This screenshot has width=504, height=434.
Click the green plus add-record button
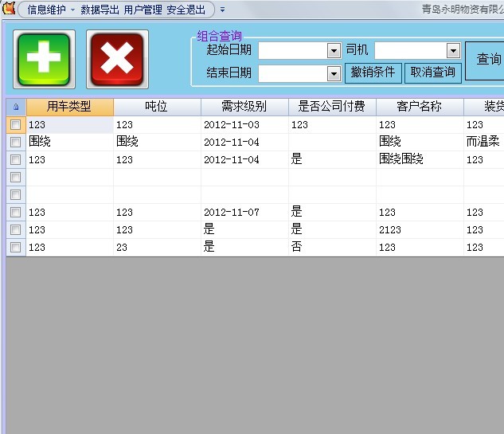tap(44, 59)
